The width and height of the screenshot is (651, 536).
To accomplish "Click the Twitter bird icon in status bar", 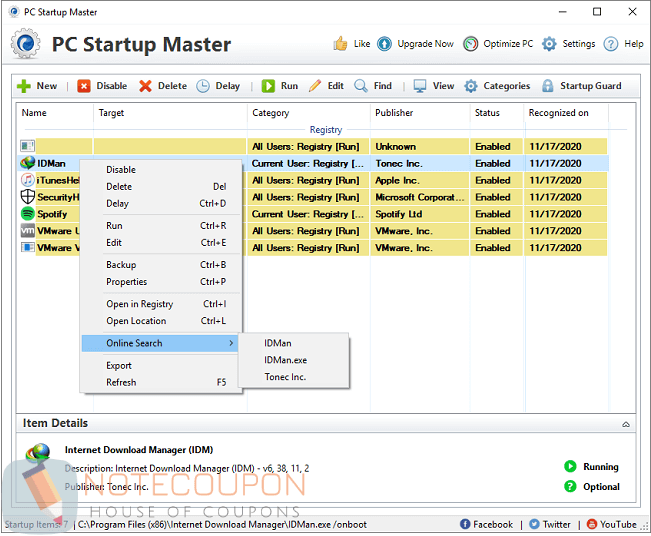I will click(x=534, y=524).
